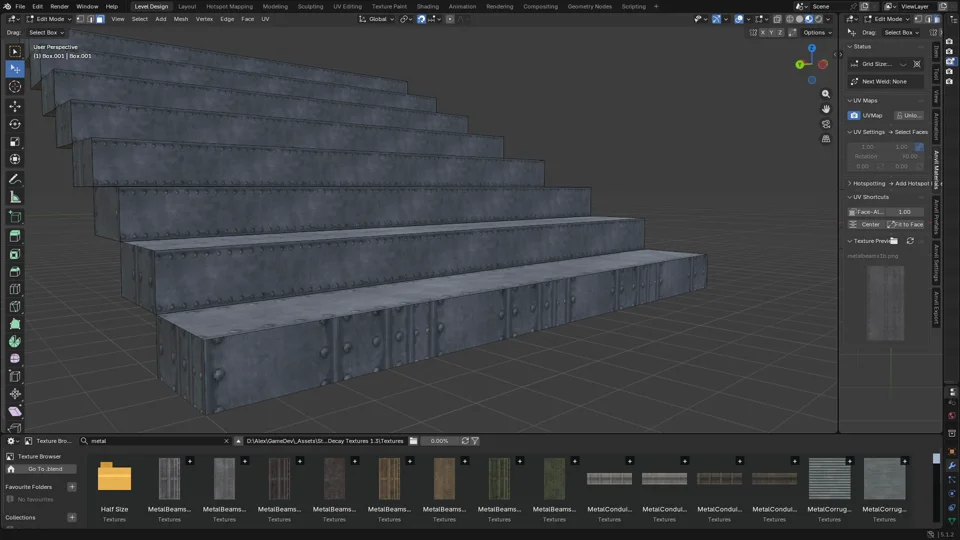Click the Go To .blend button

pyautogui.click(x=45, y=469)
